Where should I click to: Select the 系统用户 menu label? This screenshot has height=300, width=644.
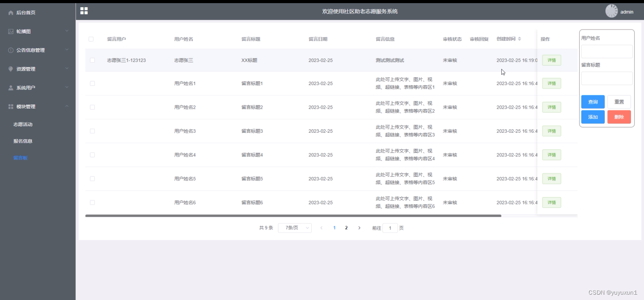point(25,88)
